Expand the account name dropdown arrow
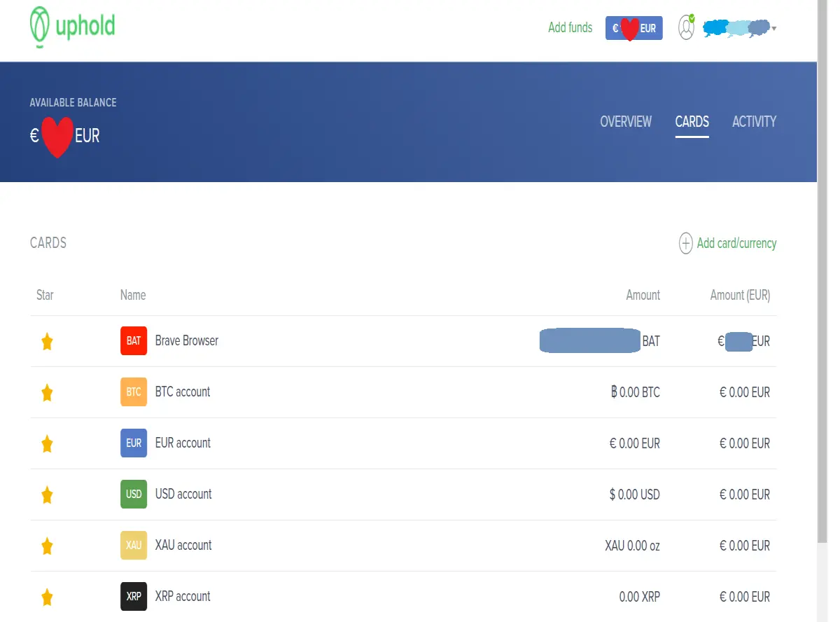The height and width of the screenshot is (622, 840). point(773,29)
